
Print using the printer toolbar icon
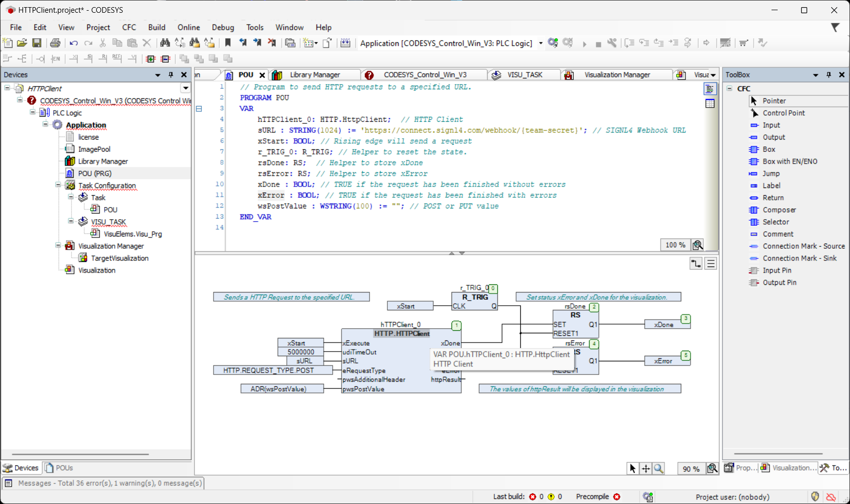pyautogui.click(x=55, y=43)
